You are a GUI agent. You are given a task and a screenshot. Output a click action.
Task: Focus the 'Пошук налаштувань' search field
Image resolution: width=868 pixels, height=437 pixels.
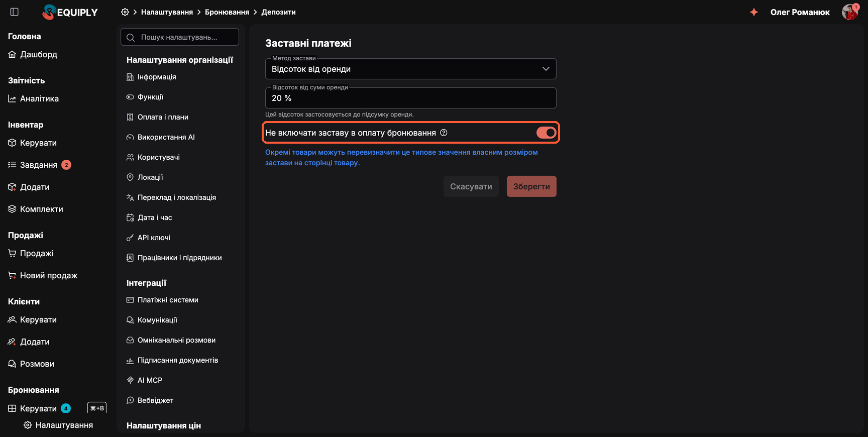point(180,37)
